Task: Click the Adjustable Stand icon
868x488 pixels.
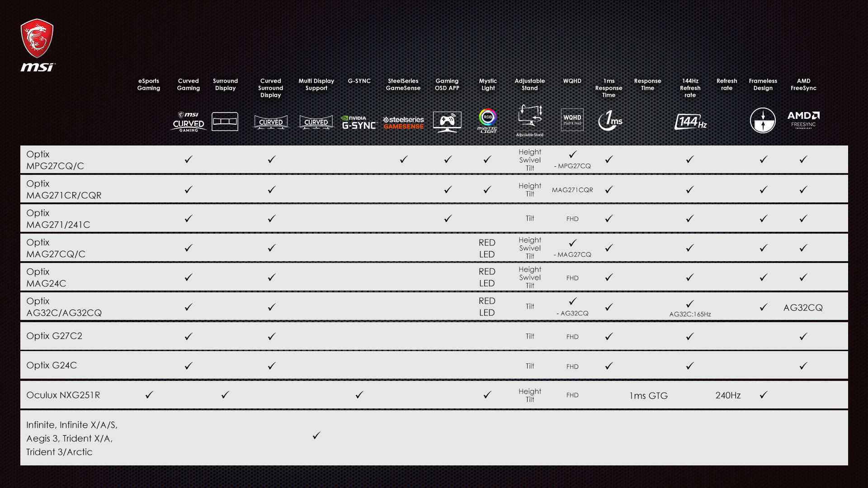Action: click(530, 121)
